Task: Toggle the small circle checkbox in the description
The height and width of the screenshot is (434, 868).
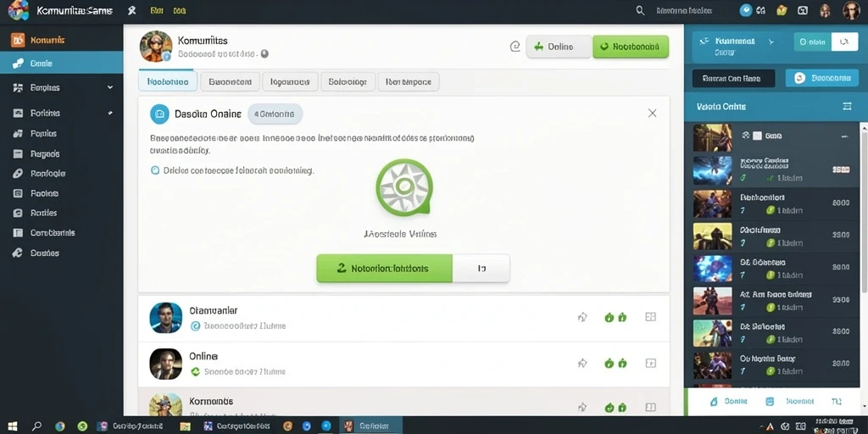Action: pos(156,170)
